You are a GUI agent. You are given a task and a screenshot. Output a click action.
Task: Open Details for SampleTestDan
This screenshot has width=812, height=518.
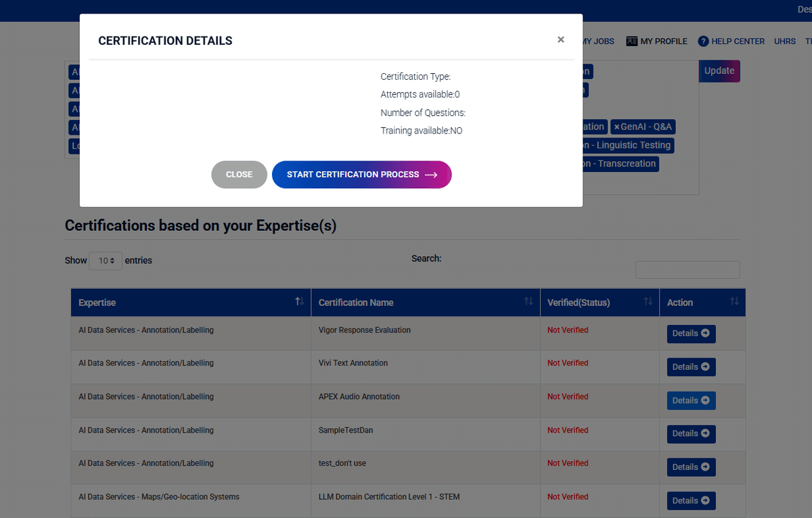pos(691,434)
